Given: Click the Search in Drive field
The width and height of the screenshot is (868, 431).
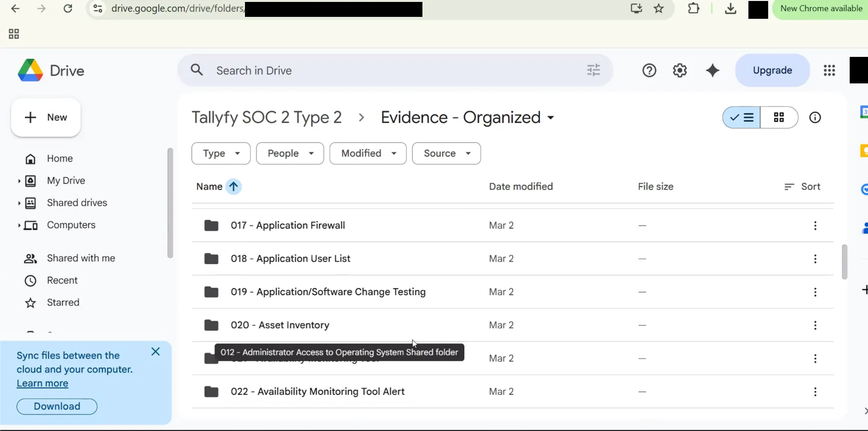Looking at the screenshot, I should (395, 70).
